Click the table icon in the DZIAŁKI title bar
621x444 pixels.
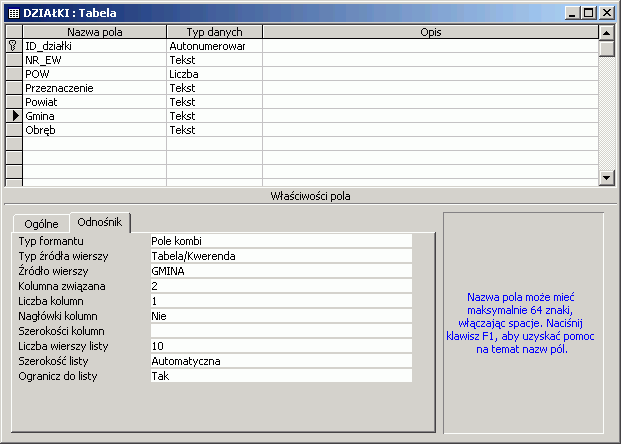tap(14, 13)
